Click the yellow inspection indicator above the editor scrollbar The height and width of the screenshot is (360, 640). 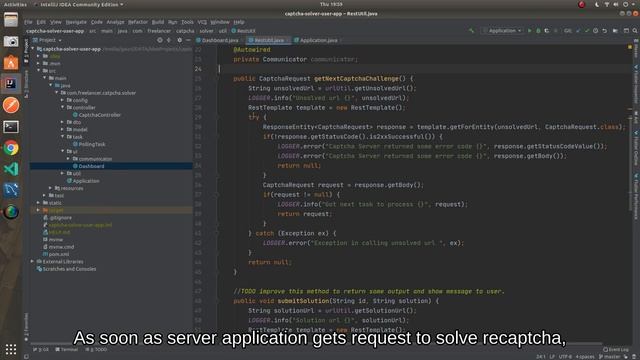[630, 48]
